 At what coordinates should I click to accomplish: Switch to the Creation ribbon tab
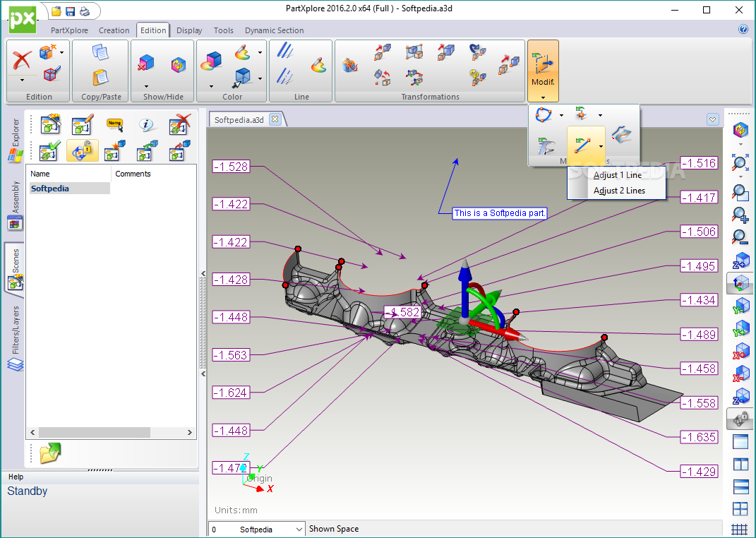point(114,30)
